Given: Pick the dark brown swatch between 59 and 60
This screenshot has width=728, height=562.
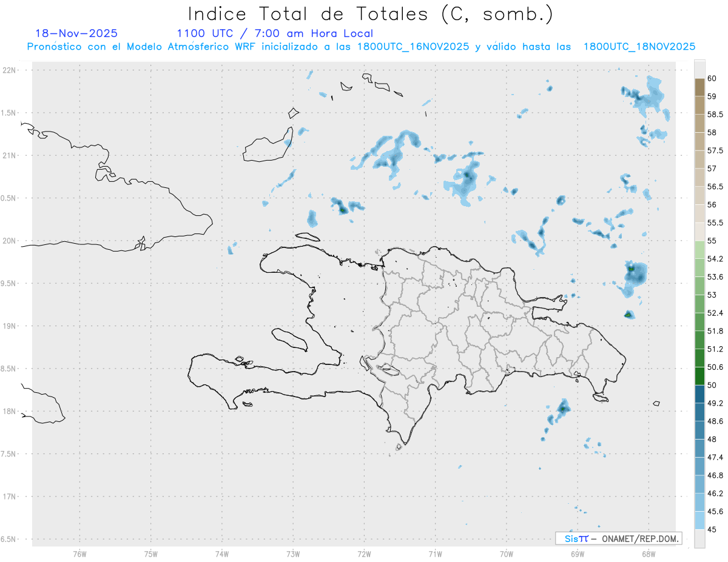Looking at the screenshot, I should pyautogui.click(x=699, y=87).
